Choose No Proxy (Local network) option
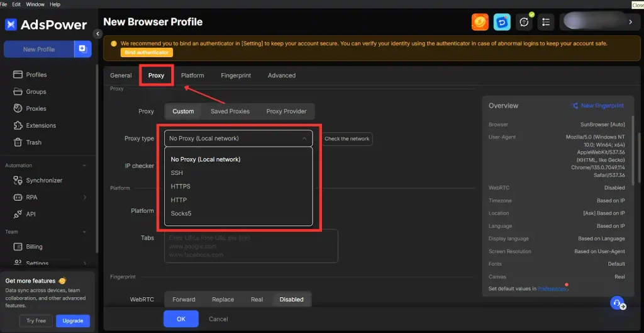Viewport: 644px width, 333px height. [x=238, y=159]
